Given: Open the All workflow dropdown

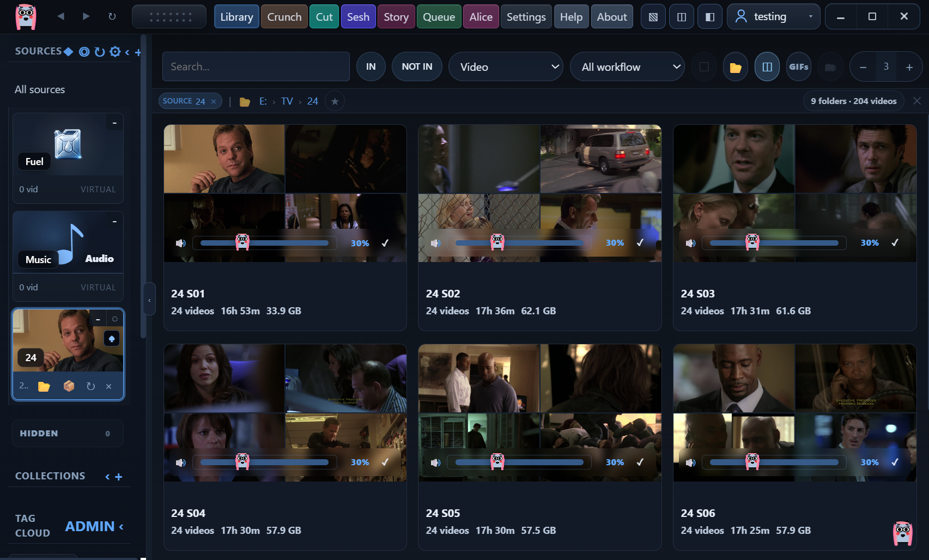Looking at the screenshot, I should click(x=627, y=66).
